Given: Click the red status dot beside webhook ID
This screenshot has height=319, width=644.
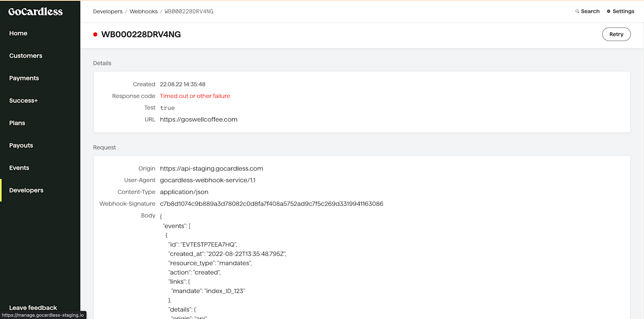Looking at the screenshot, I should [95, 34].
